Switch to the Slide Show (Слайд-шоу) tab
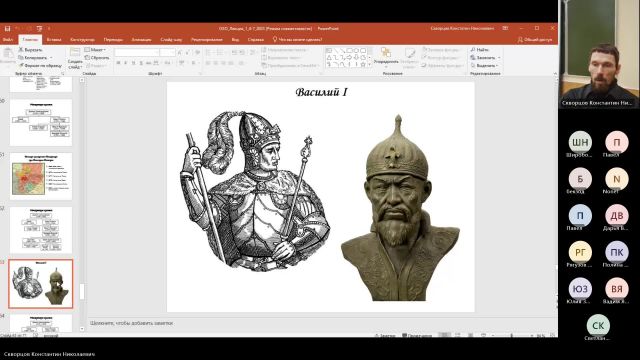The height and width of the screenshot is (360, 640). click(x=171, y=40)
